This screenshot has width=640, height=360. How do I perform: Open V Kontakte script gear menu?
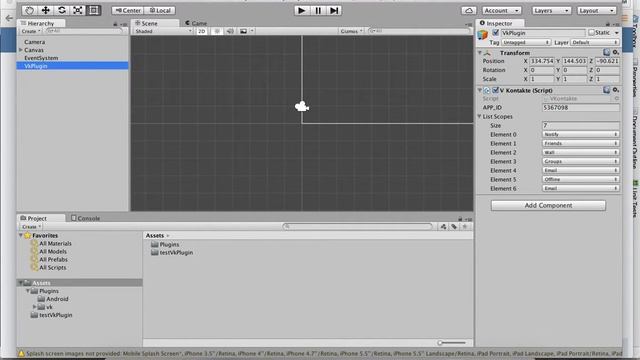click(616, 90)
